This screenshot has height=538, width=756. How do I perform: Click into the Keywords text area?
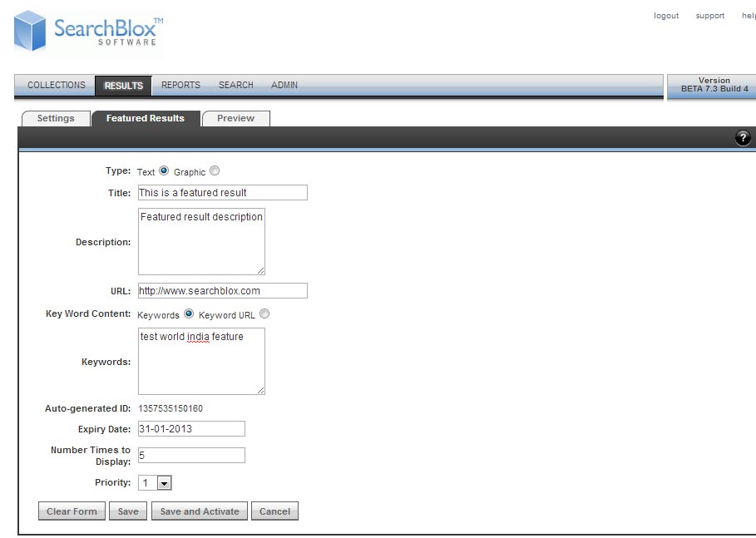coord(201,361)
